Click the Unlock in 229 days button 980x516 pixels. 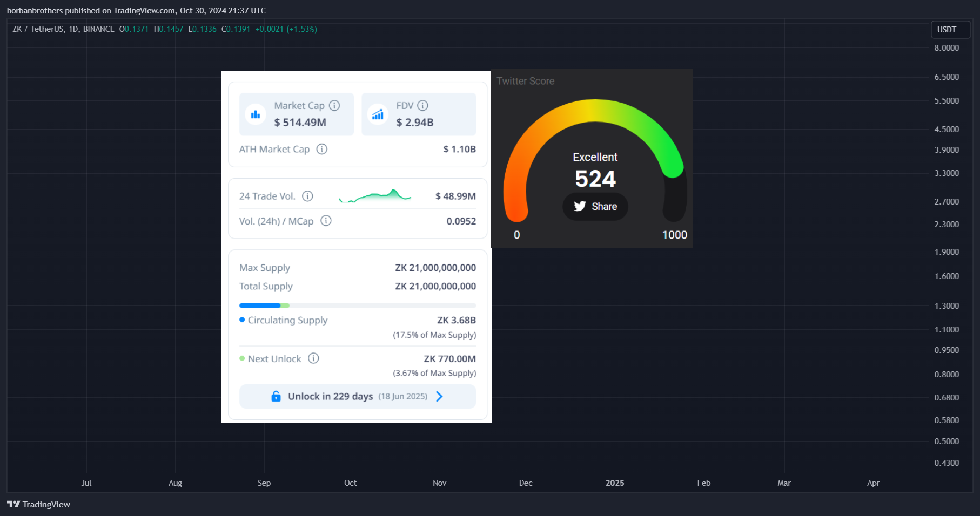358,396
